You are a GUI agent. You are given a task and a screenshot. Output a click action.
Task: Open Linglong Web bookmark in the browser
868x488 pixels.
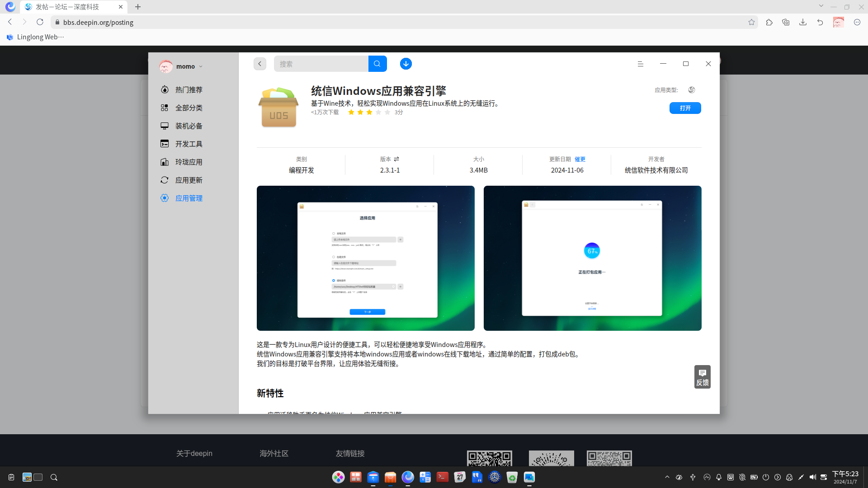(x=35, y=37)
